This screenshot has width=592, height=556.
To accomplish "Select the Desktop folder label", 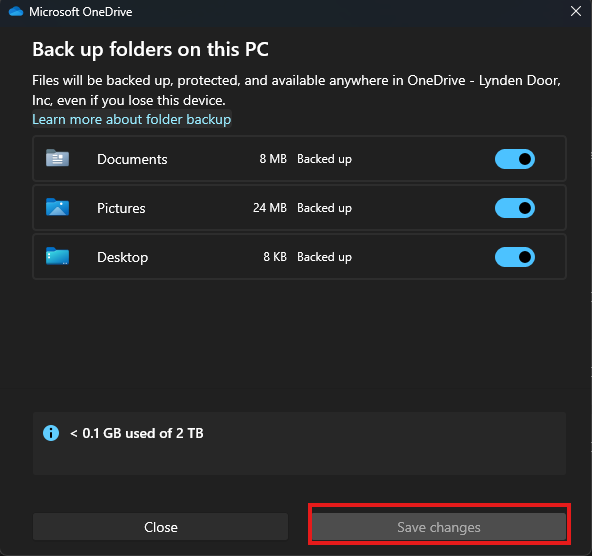I will click(122, 257).
